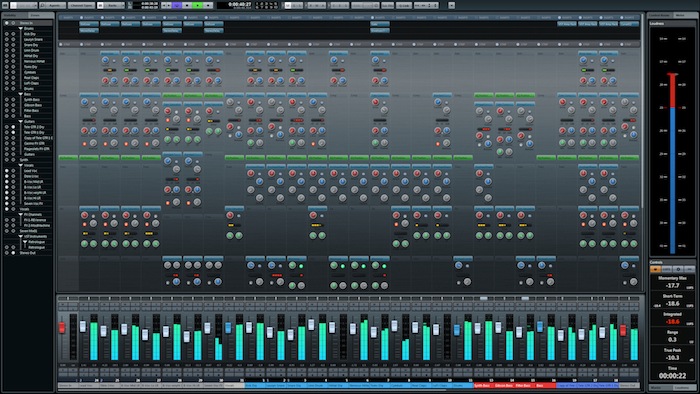This screenshot has height=394, width=700.
Task: Click the first toolbar icon at far left
Action: (5, 5)
